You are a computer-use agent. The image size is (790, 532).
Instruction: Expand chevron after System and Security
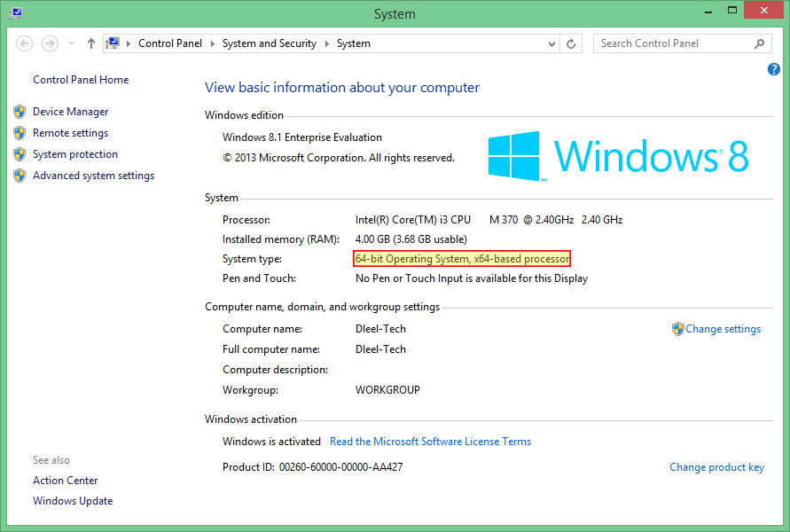coord(326,43)
